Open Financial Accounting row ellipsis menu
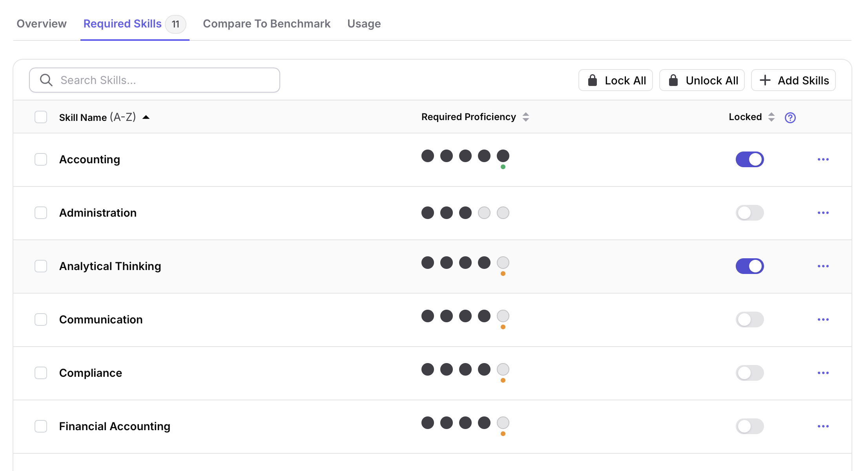This screenshot has width=868, height=471. click(x=823, y=426)
